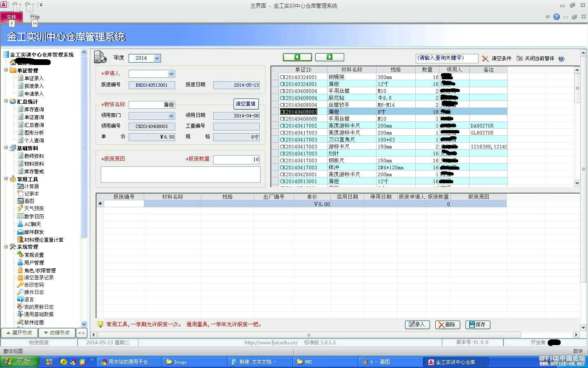588x368 pixels.
Task: Click the 计算器 calculator icon
Action: [20, 186]
